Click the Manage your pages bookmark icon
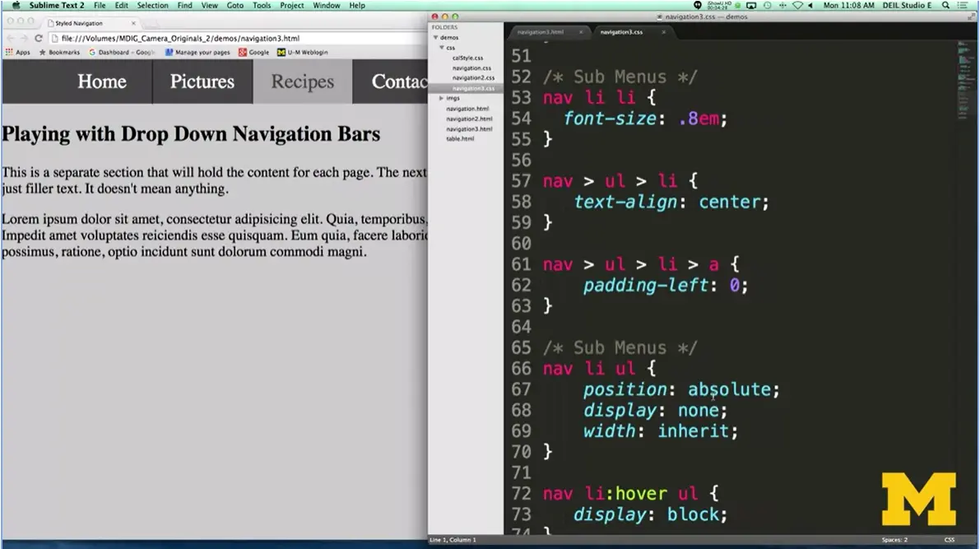Viewport: 980px width, 549px height. (170, 52)
